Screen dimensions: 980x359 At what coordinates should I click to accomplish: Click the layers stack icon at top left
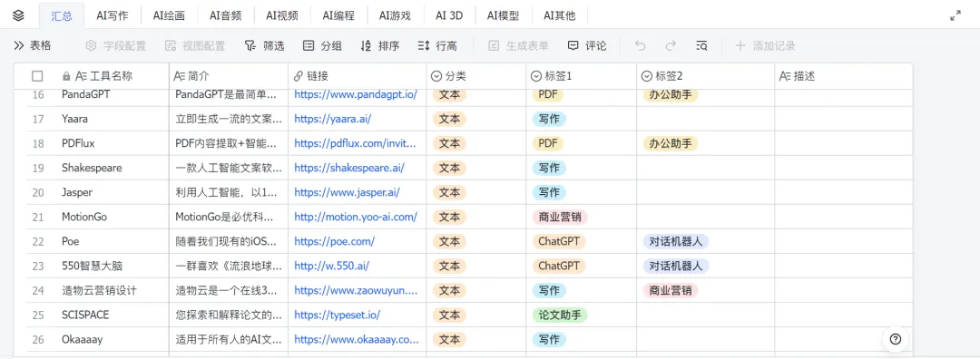click(18, 15)
